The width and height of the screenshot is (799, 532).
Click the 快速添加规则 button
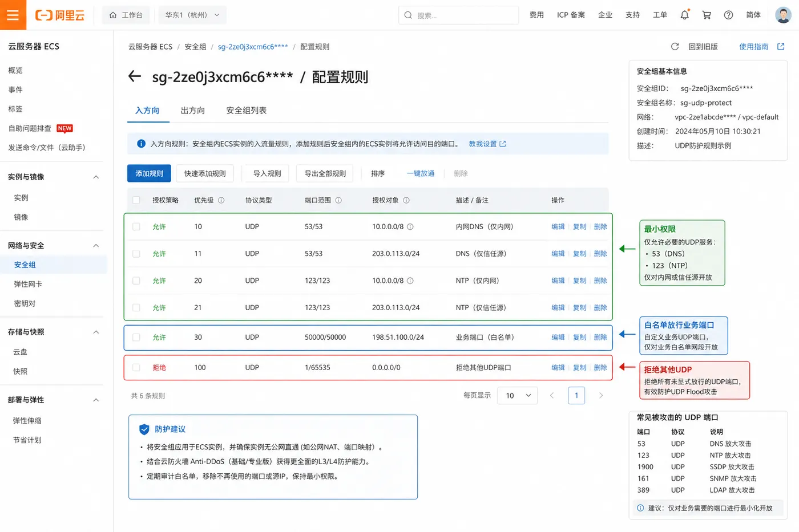point(205,173)
